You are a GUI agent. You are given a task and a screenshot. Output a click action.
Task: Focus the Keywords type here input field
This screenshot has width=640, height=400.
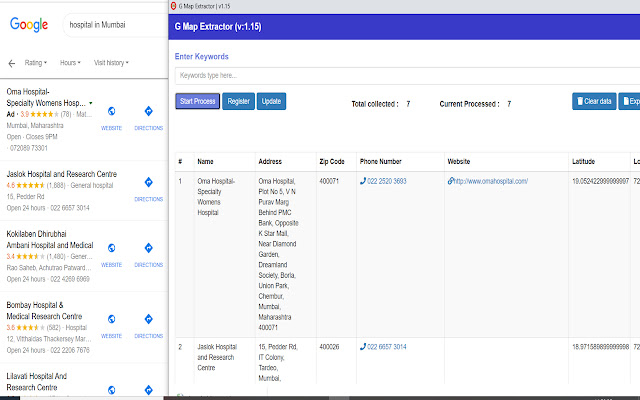coord(407,76)
